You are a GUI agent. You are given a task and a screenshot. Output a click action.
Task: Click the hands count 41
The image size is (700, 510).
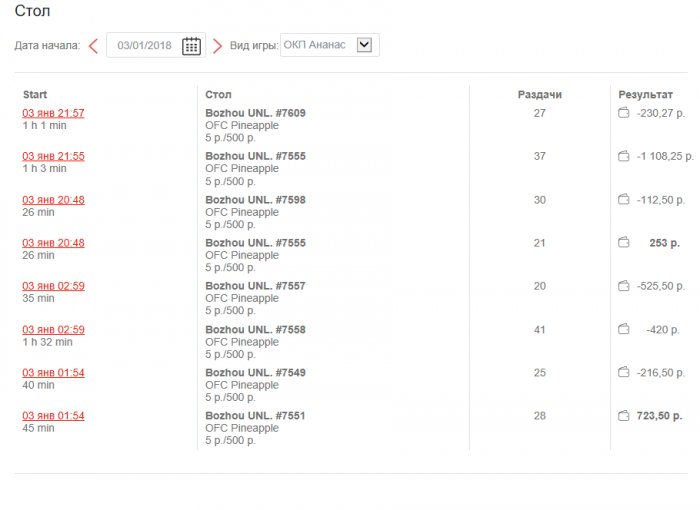(540, 330)
